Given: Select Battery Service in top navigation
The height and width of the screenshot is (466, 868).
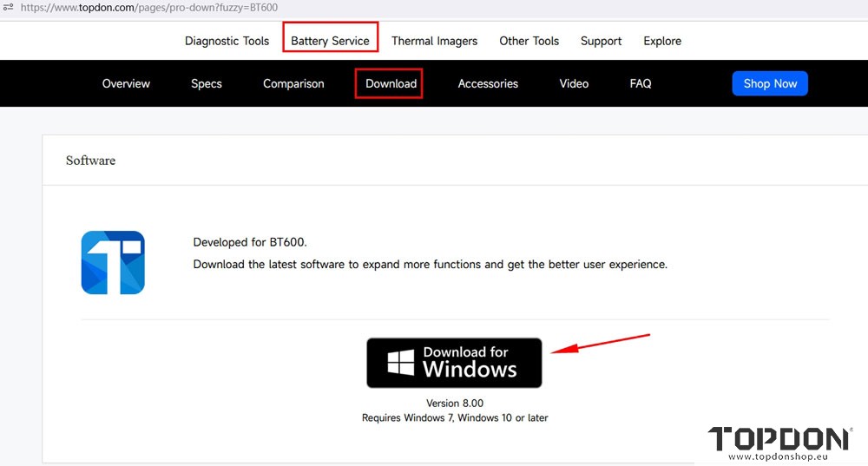Looking at the screenshot, I should [x=330, y=41].
